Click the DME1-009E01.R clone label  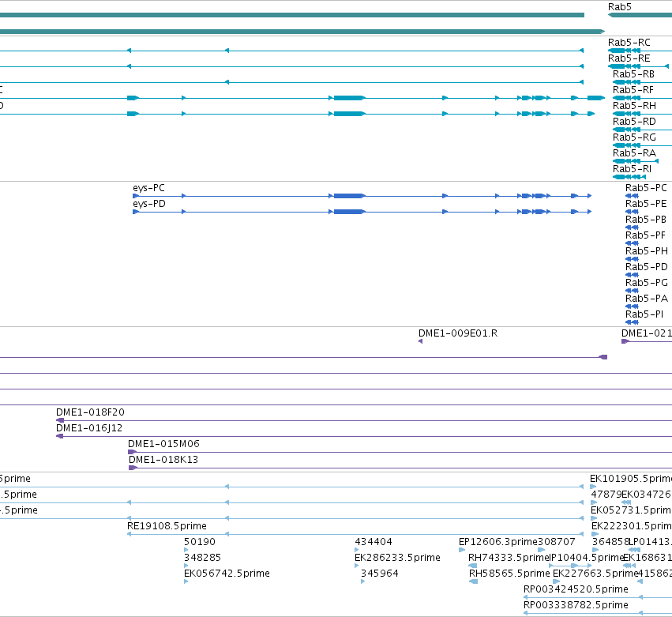point(458,333)
